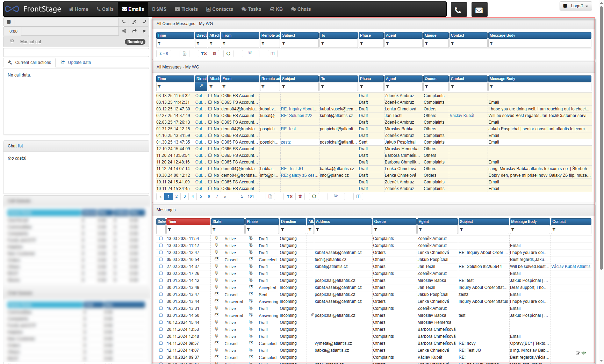Click the empty text field under Manual out
The height and width of the screenshot is (364, 604).
click(76, 52)
